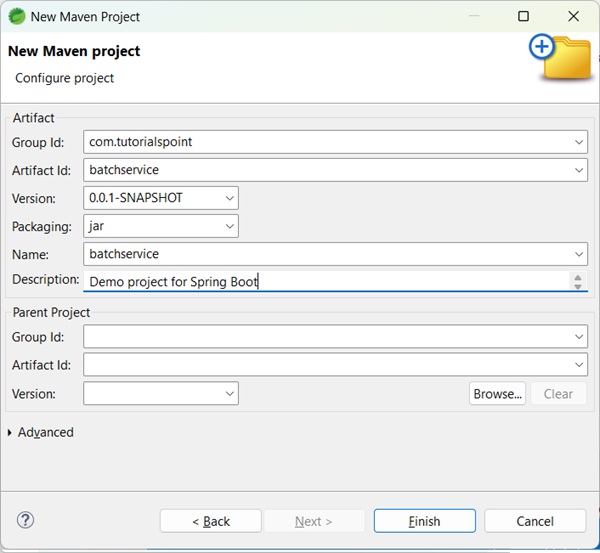Expand the Advanced section

point(11,432)
